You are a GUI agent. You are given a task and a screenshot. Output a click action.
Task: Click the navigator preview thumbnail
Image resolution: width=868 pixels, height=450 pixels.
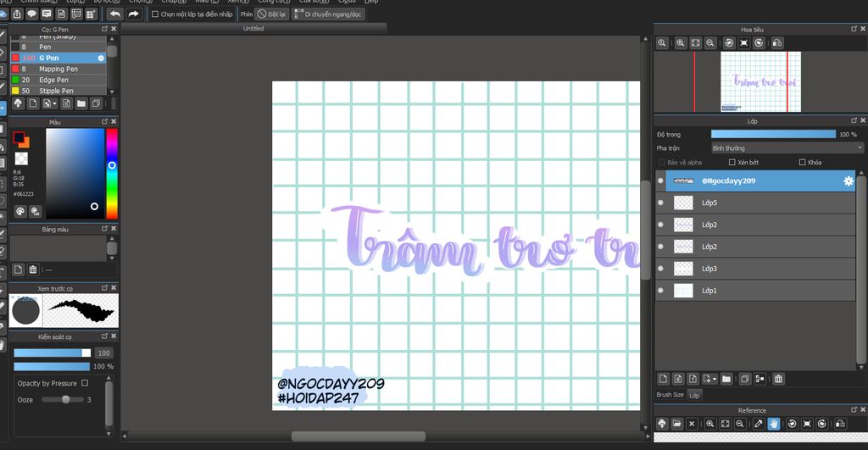760,82
